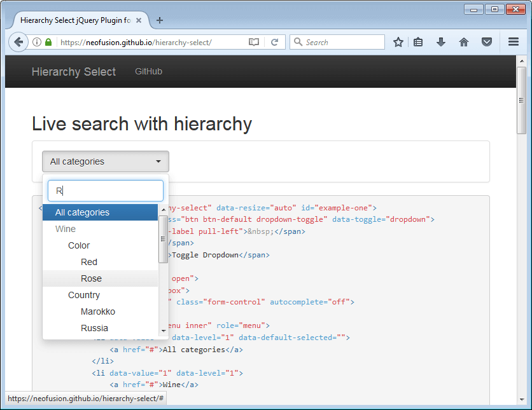
Task: Open a new browser tab
Action: [x=160, y=20]
